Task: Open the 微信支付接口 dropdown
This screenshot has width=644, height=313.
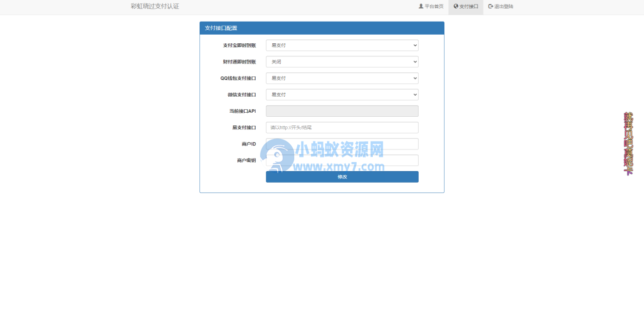Action: (342, 95)
